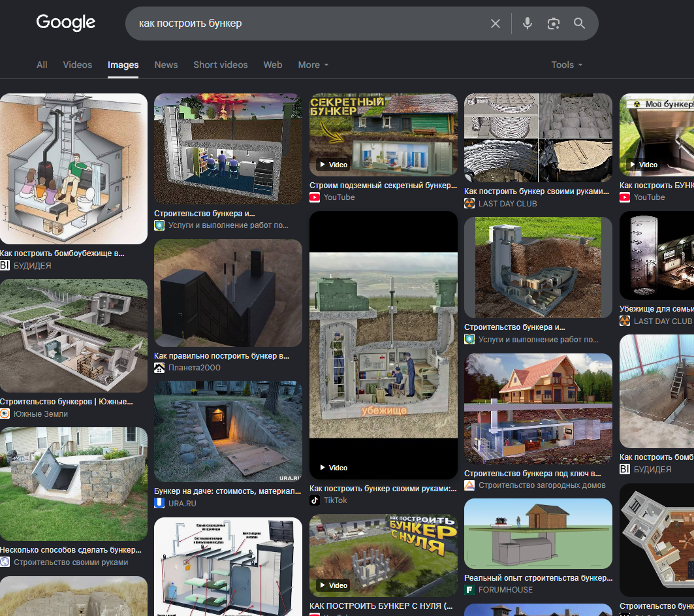Open the URA.RU dacha bunker entrance image
Image resolution: width=694 pixels, height=616 pixels.
click(x=228, y=431)
